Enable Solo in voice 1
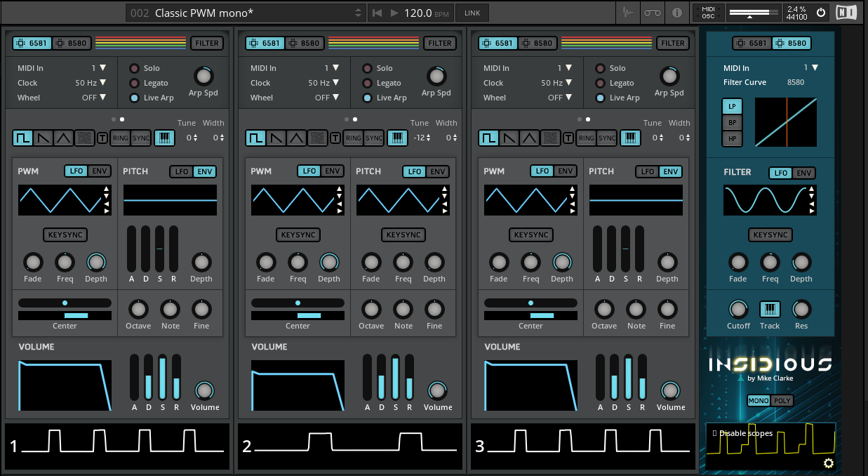The width and height of the screenshot is (868, 476). (x=134, y=68)
